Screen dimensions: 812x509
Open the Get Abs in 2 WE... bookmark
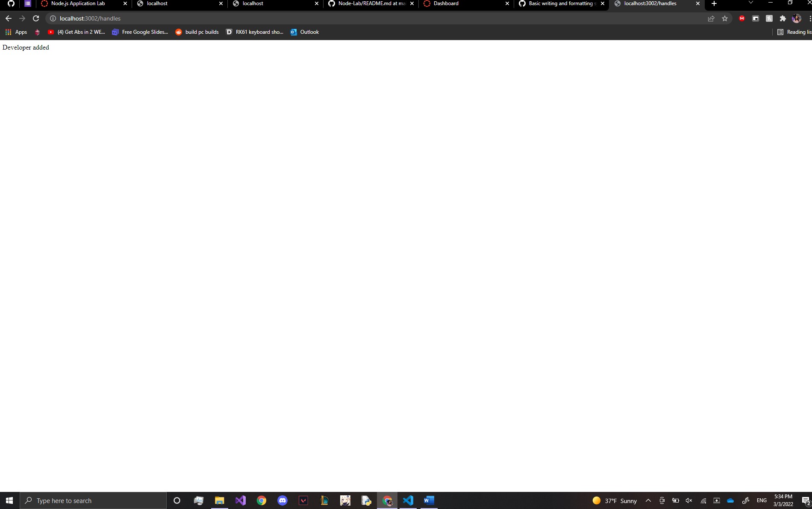[x=76, y=32]
